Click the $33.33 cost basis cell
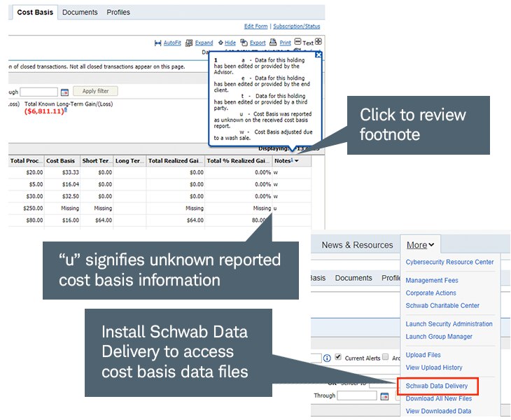 point(71,172)
